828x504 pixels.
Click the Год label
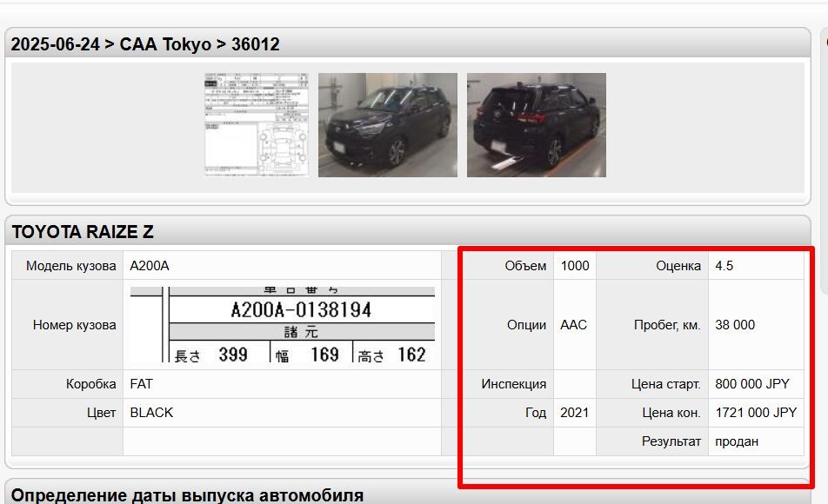pyautogui.click(x=536, y=413)
